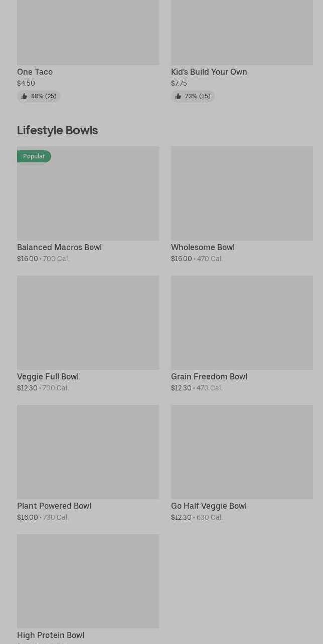
Task: Open Kid's Build Your Own item
Action: 209,72
